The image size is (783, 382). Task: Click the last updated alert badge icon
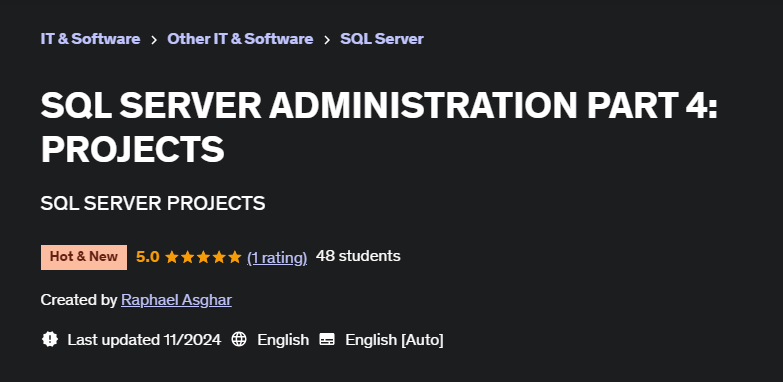[x=49, y=340]
